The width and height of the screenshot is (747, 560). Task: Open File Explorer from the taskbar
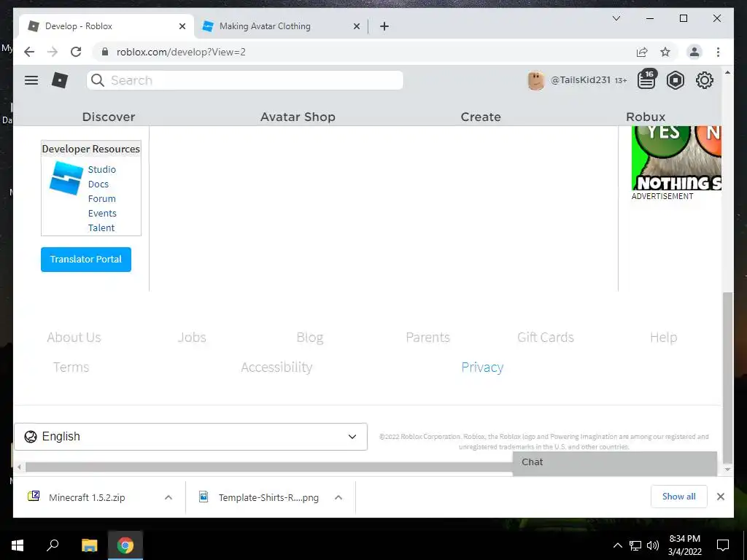point(89,545)
